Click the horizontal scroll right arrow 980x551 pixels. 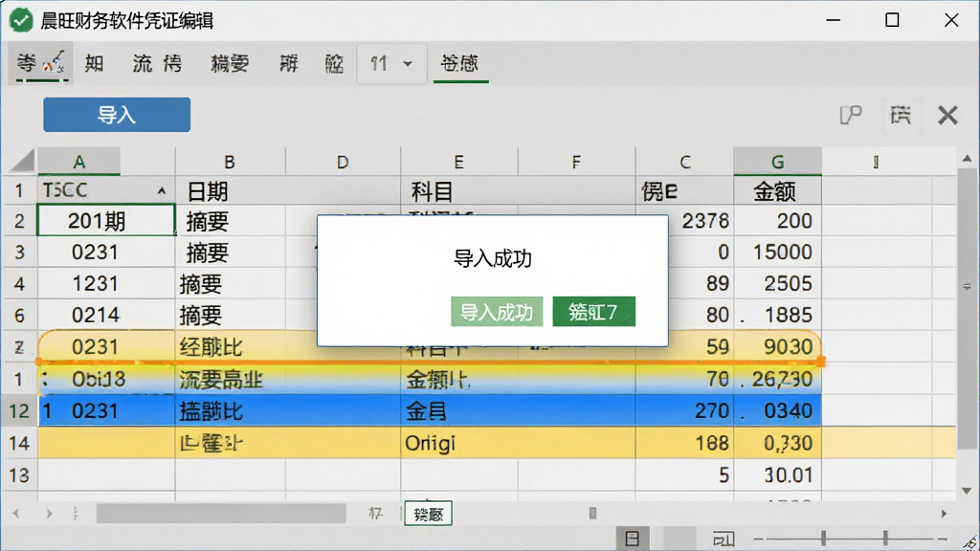[944, 514]
